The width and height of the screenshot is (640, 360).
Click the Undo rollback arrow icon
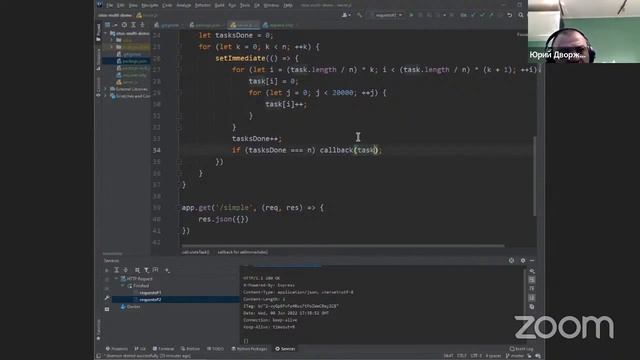(x=510, y=15)
